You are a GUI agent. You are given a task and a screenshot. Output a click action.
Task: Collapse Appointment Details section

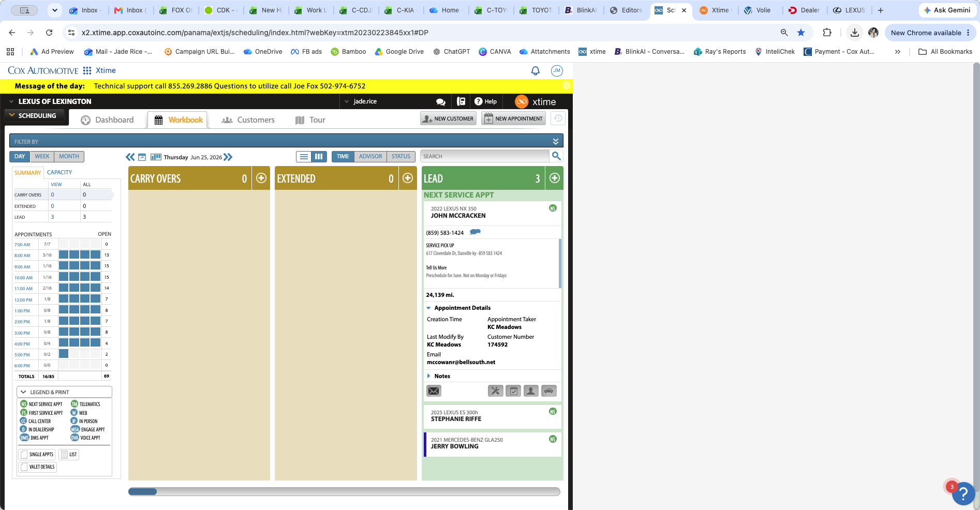tap(428, 308)
